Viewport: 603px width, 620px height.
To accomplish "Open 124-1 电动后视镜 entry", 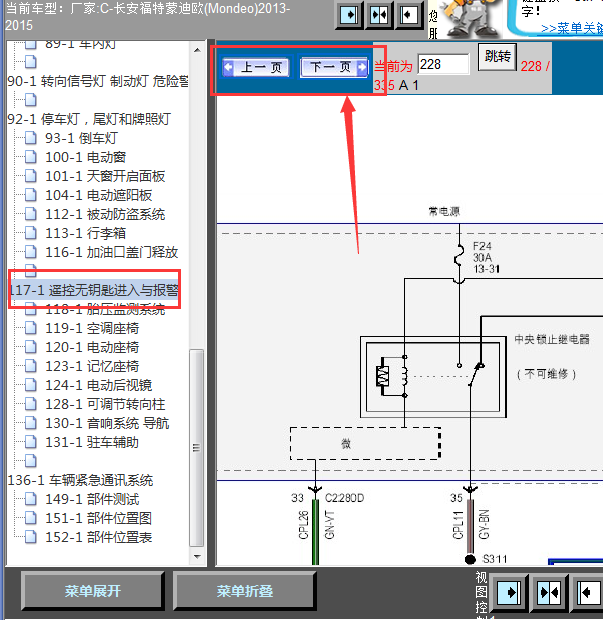I will click(98, 385).
